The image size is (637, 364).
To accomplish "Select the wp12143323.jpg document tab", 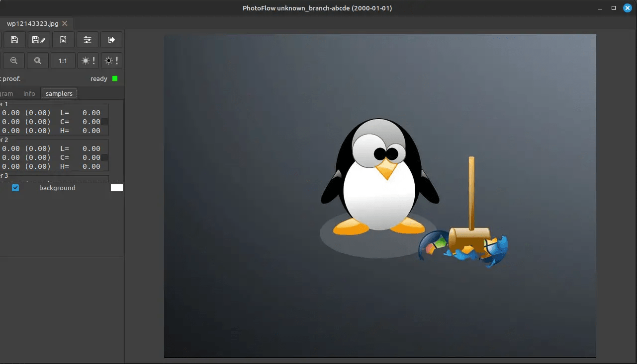I will [x=32, y=23].
